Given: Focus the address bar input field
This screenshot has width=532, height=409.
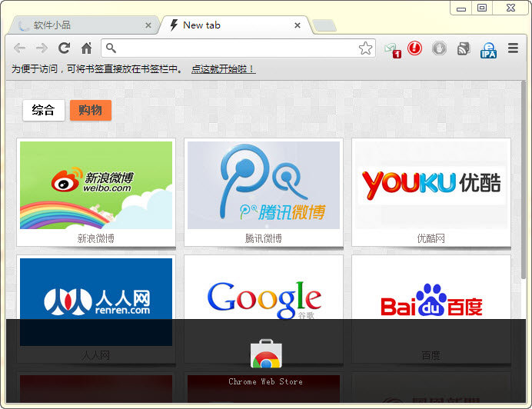Looking at the screenshot, I should click(x=238, y=48).
